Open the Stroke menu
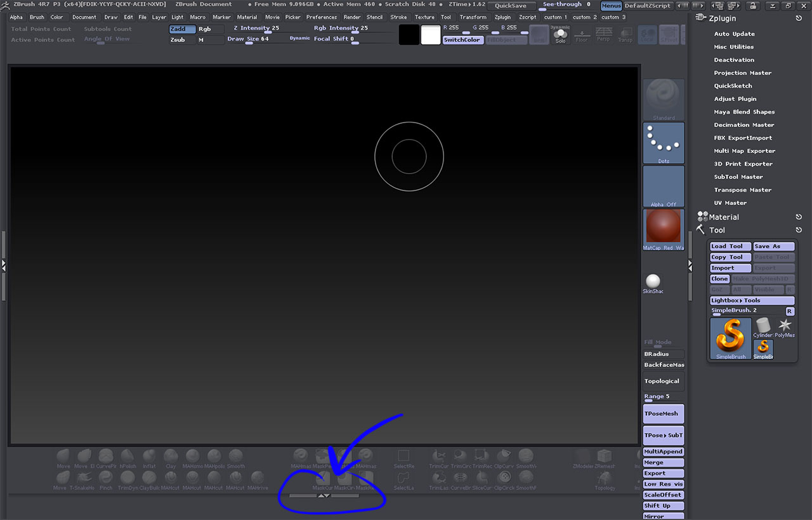812x520 pixels. 398,17
